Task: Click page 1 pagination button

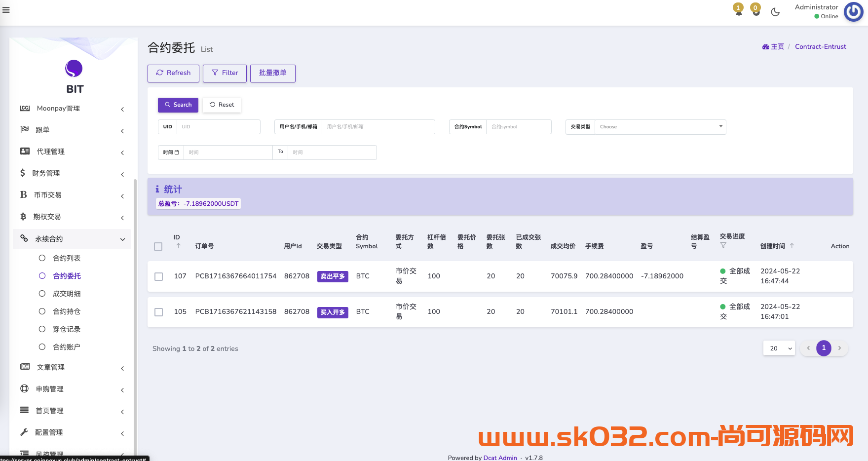Action: [x=824, y=348]
